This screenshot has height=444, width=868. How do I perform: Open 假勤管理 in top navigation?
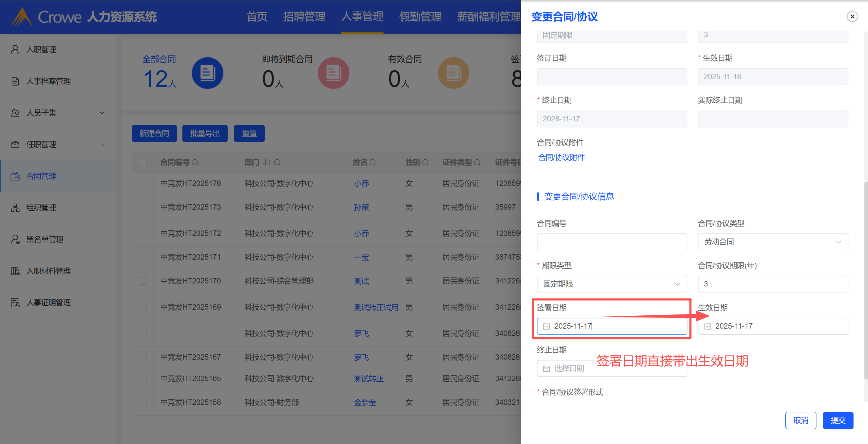pos(420,17)
